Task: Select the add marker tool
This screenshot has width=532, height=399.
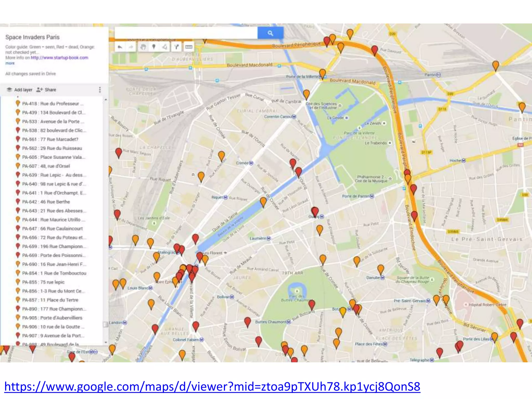Action: [x=154, y=47]
